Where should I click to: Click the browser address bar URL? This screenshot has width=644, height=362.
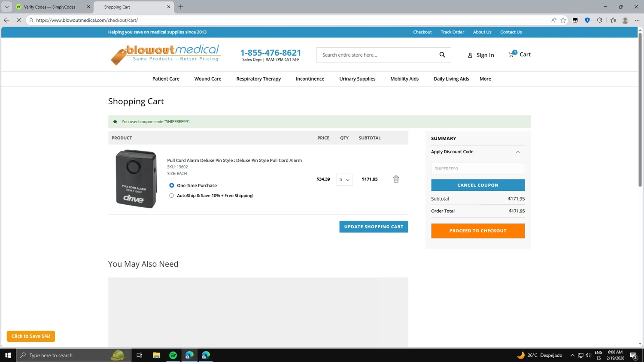tap(87, 20)
